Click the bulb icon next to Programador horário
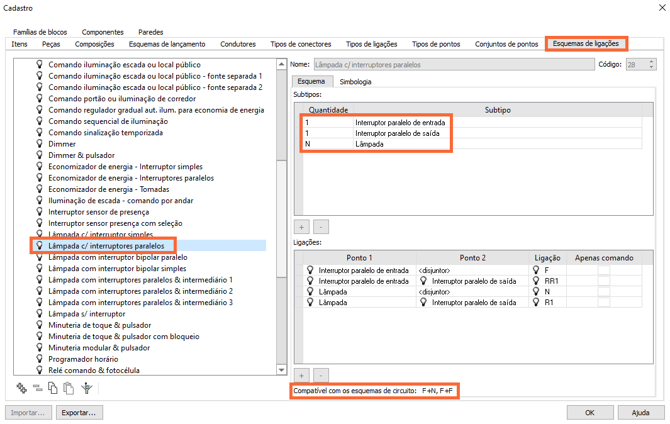 point(39,358)
